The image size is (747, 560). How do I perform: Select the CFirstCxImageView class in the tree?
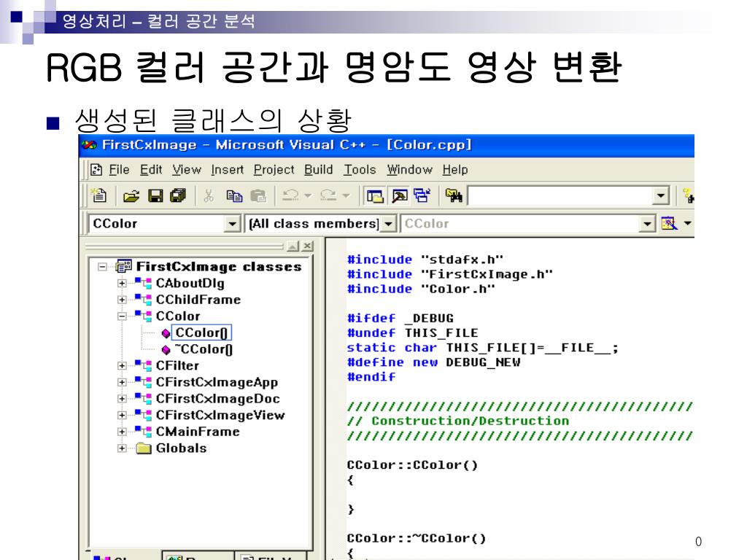pyautogui.click(x=220, y=415)
